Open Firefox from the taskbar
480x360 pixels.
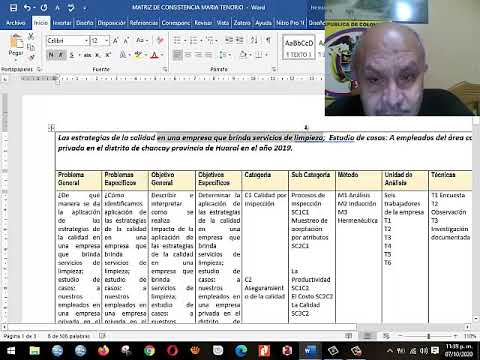[x=103, y=351]
